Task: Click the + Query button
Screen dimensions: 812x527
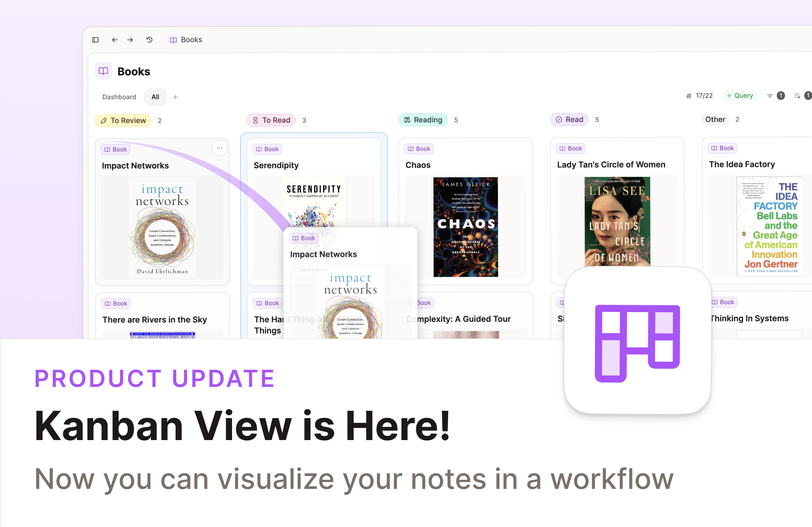Action: 740,96
